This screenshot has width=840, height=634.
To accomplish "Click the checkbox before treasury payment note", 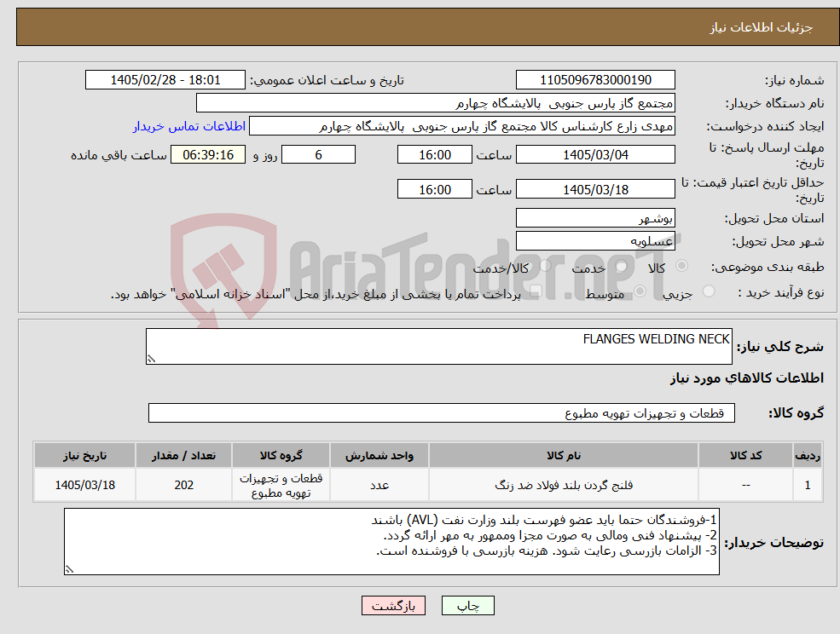I will click(534, 291).
